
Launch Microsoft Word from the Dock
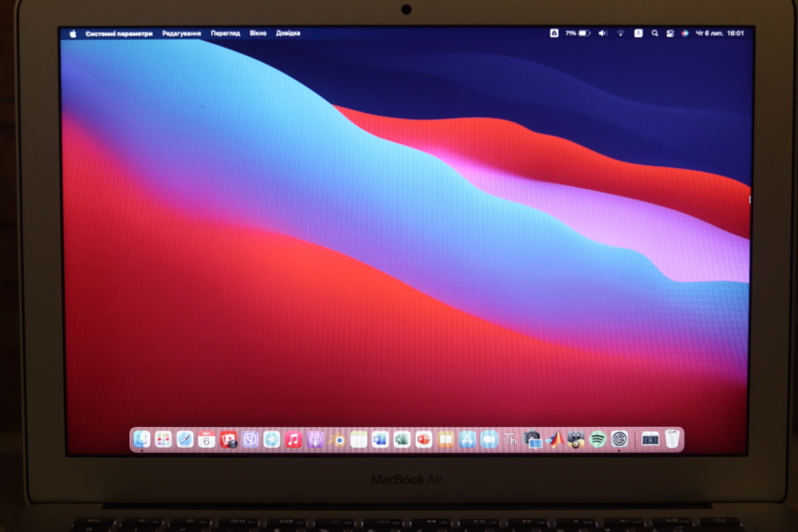click(x=380, y=439)
